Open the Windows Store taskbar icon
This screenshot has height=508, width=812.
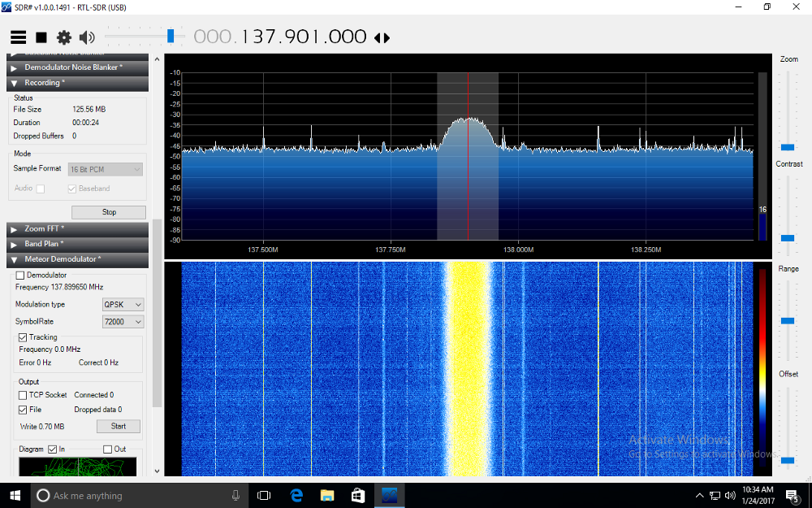[x=358, y=495]
